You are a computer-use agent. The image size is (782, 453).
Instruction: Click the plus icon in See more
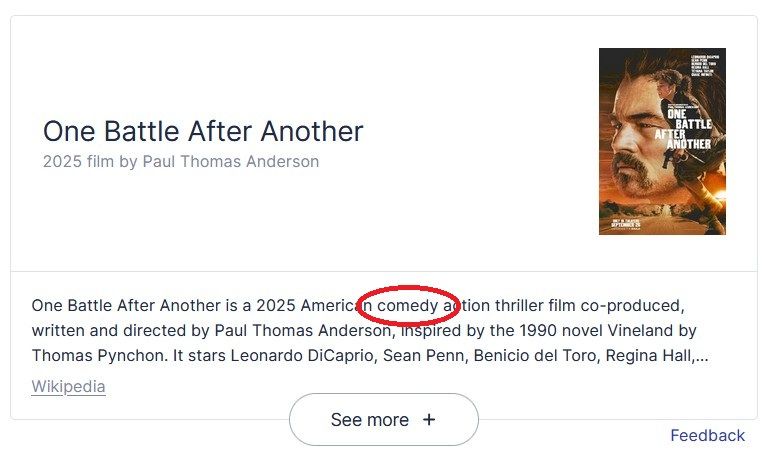(429, 420)
